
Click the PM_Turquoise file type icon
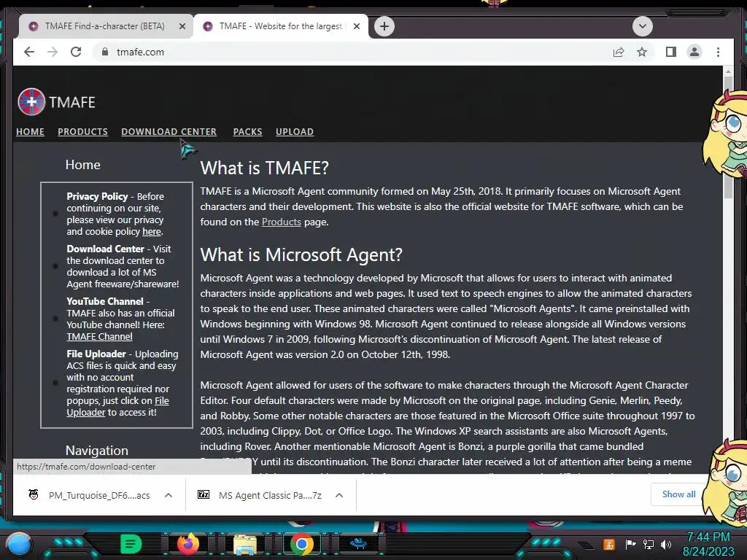34,495
